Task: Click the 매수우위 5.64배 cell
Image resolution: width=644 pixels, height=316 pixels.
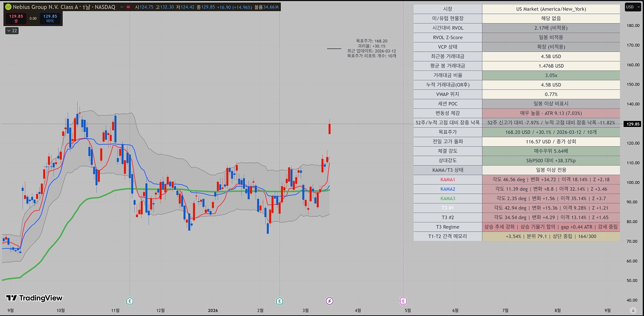Action: coord(551,151)
